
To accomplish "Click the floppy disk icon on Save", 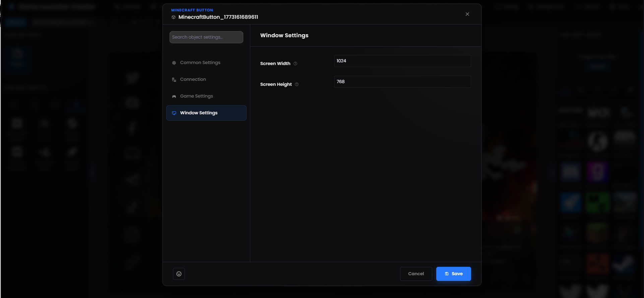I will (447, 274).
